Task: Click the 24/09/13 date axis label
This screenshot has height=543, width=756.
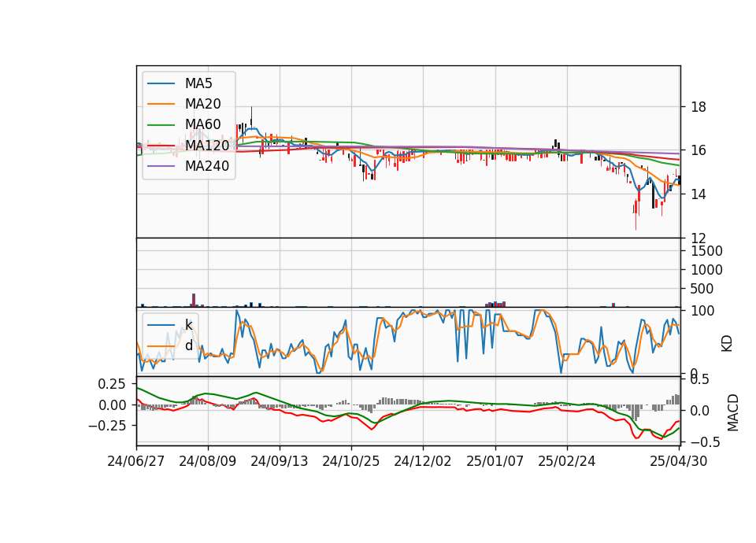Action: (280, 461)
